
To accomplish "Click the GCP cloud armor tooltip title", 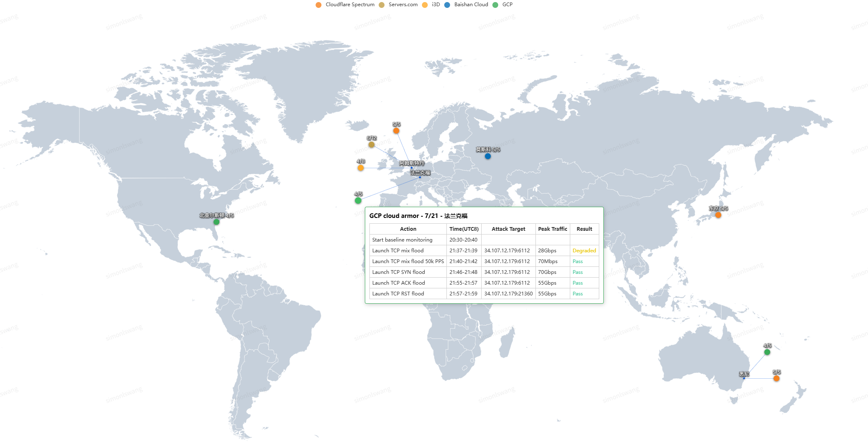I will 418,216.
